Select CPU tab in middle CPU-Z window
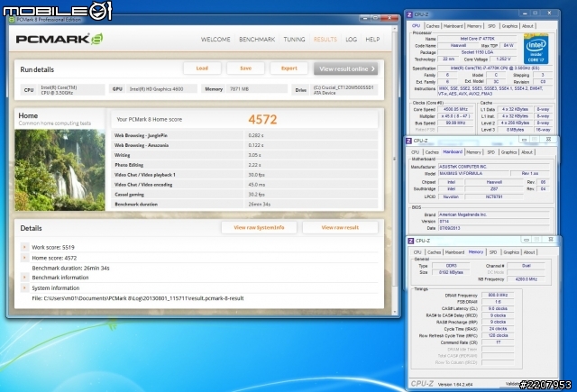This screenshot has width=577, height=392. (415, 152)
